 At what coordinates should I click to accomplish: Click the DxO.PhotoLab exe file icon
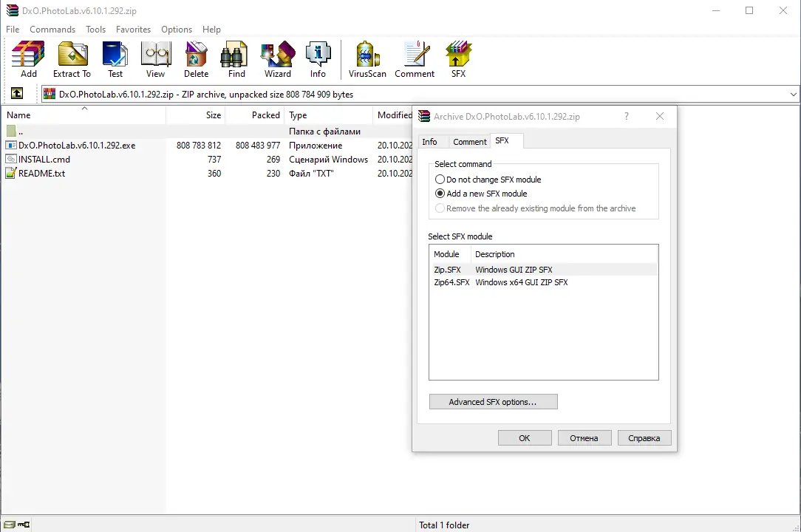coord(11,145)
